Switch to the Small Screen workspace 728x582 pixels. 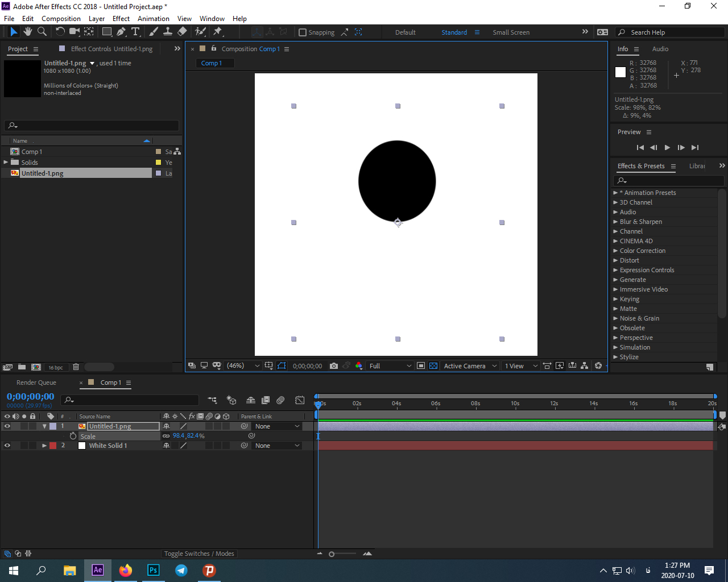coord(511,32)
